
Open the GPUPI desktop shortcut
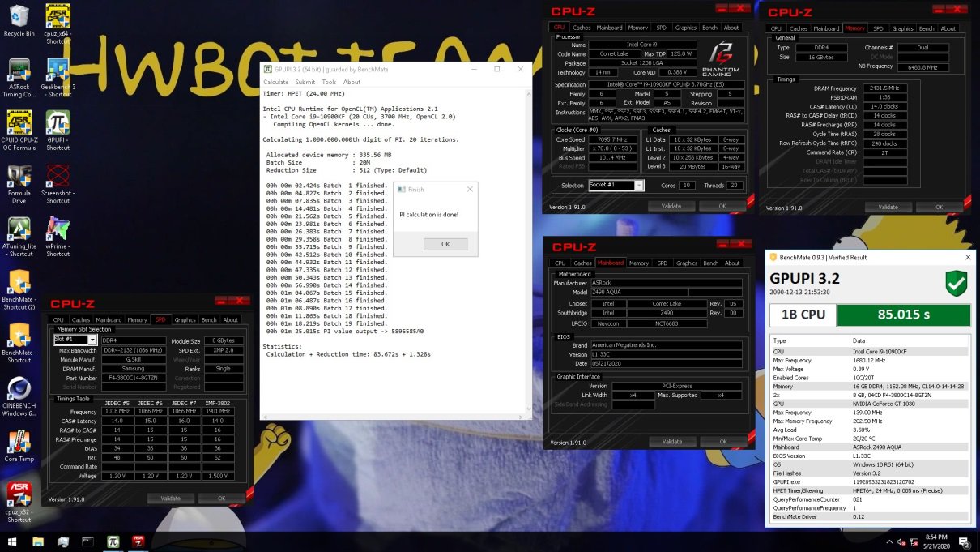pos(58,125)
